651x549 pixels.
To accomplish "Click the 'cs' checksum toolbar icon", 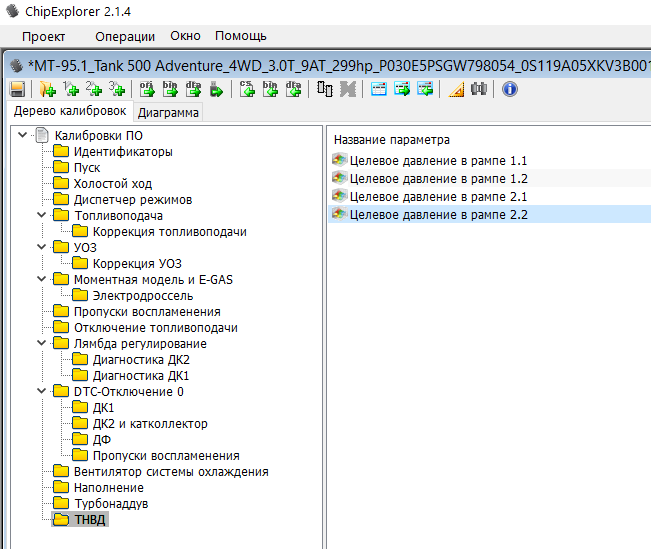I will (x=247, y=89).
